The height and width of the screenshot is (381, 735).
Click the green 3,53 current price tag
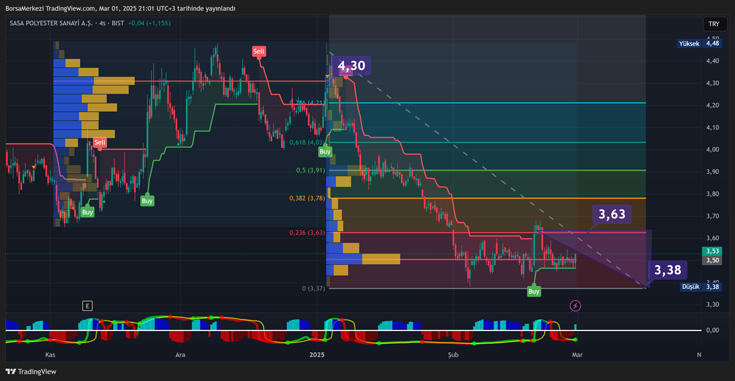(712, 251)
